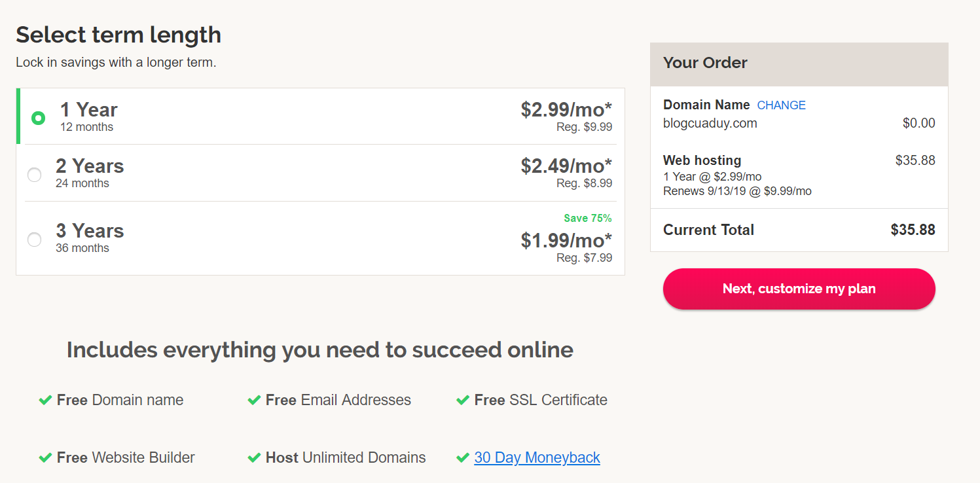
Task: Open the 30 Day Moneyback link
Action: coord(537,457)
